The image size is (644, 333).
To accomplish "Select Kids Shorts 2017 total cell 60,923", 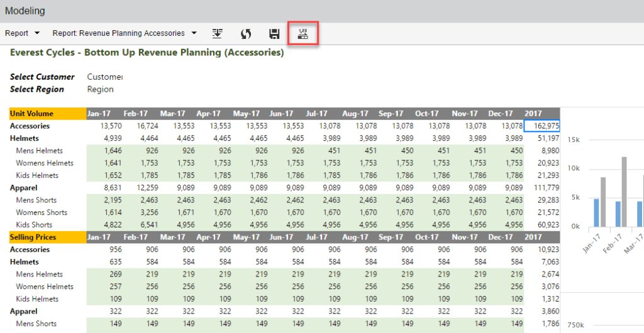I will (541, 225).
